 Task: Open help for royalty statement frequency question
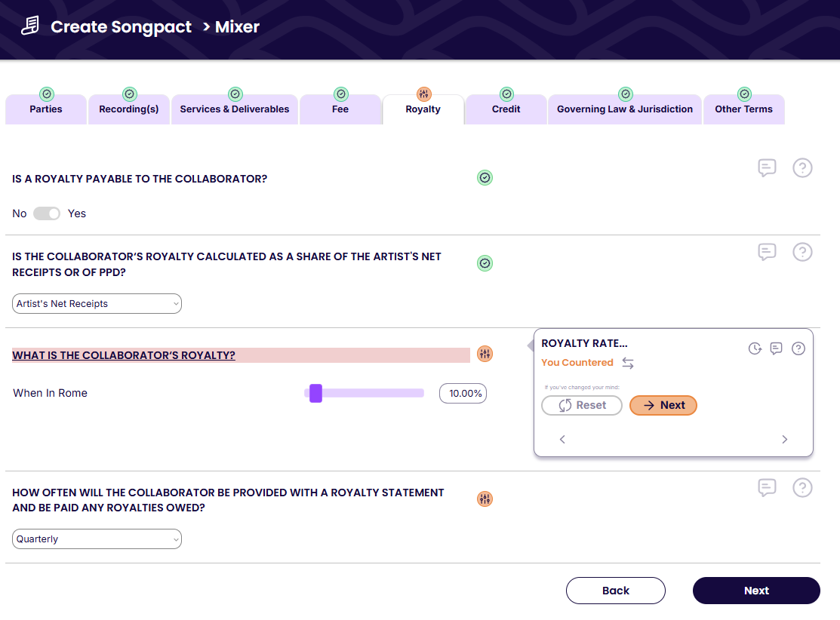tap(802, 487)
